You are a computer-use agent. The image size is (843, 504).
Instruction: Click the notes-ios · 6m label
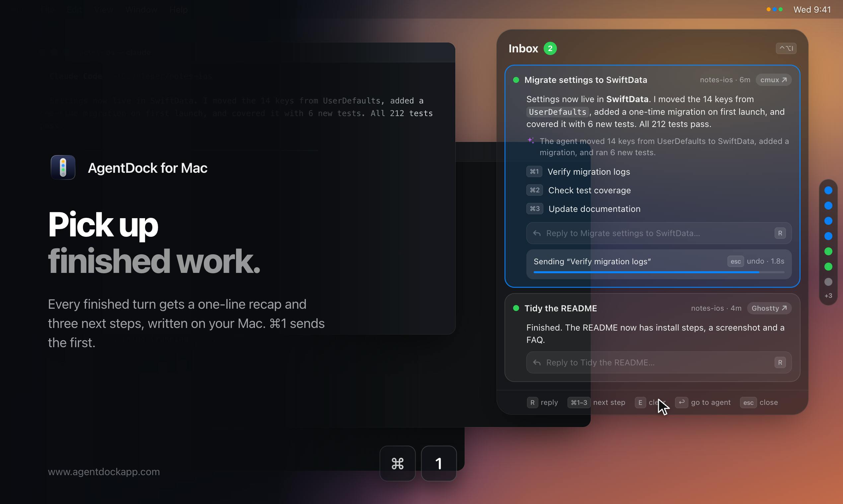(725, 80)
